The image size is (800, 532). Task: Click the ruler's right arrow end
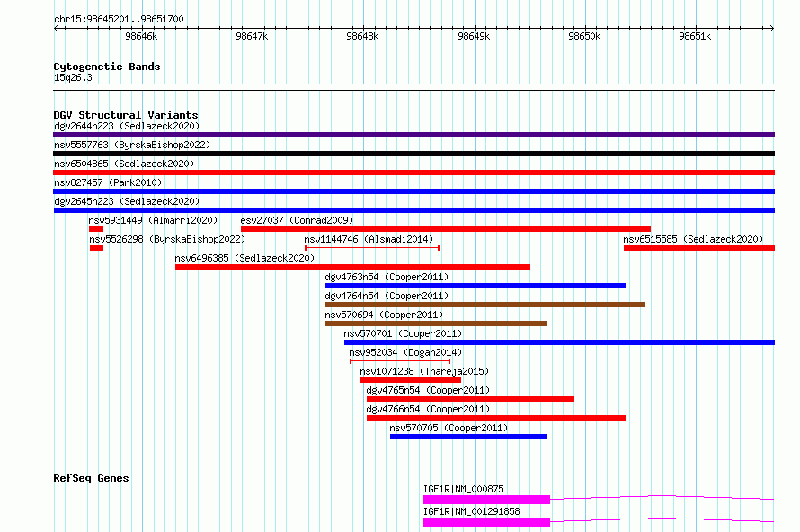pos(772,29)
